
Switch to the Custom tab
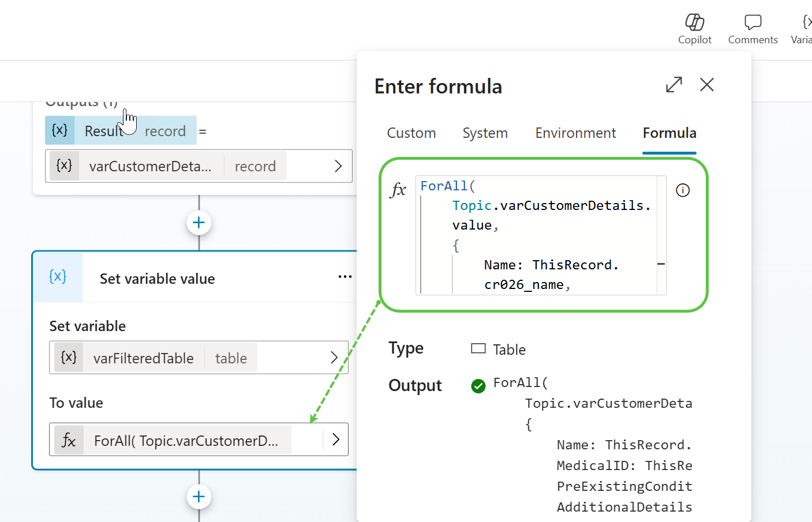tap(411, 133)
